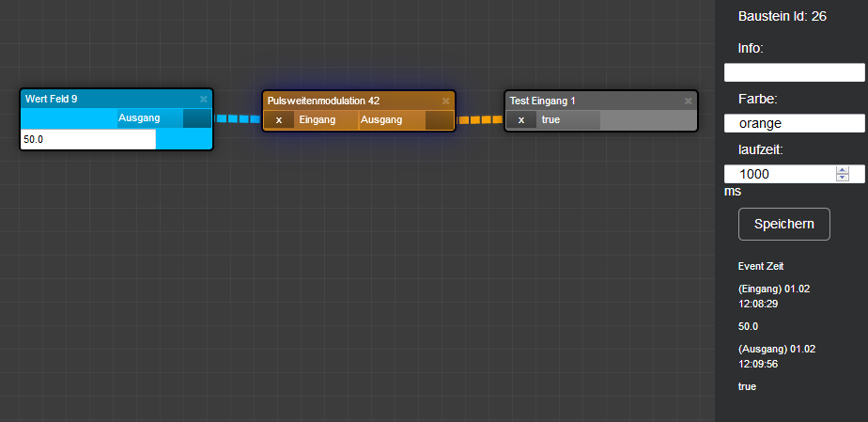Click the ms unit label
The height and width of the screenshot is (422, 868).
point(733,192)
